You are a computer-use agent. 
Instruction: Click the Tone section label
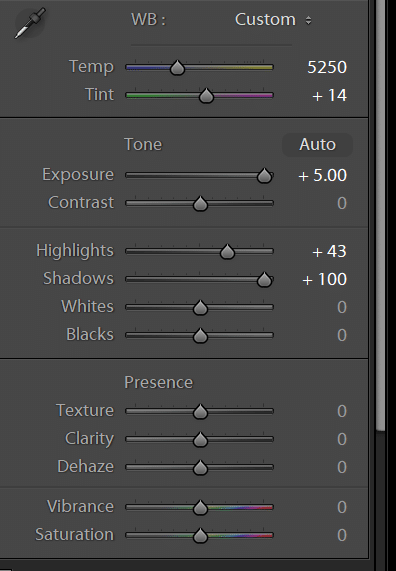(x=143, y=145)
